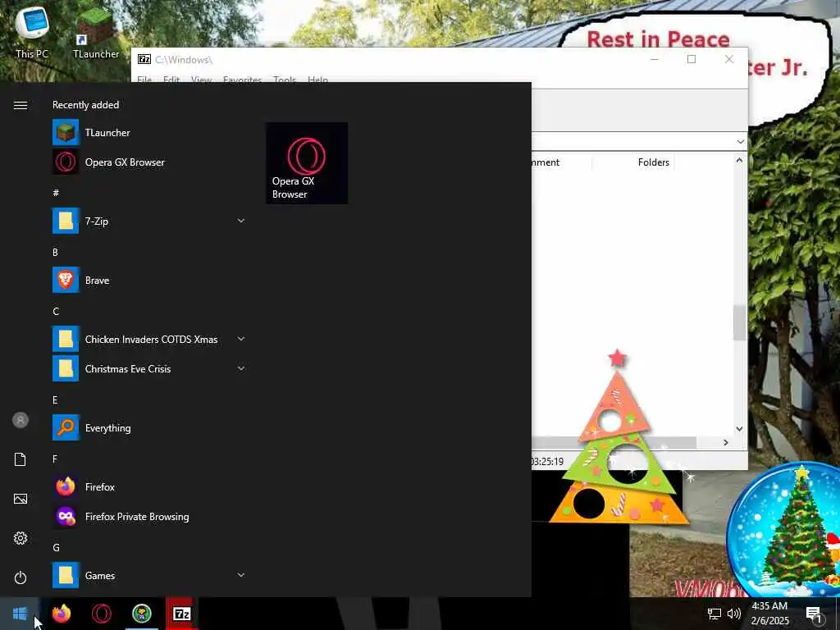Click the Windows Start button
The image size is (840, 630).
(x=20, y=614)
